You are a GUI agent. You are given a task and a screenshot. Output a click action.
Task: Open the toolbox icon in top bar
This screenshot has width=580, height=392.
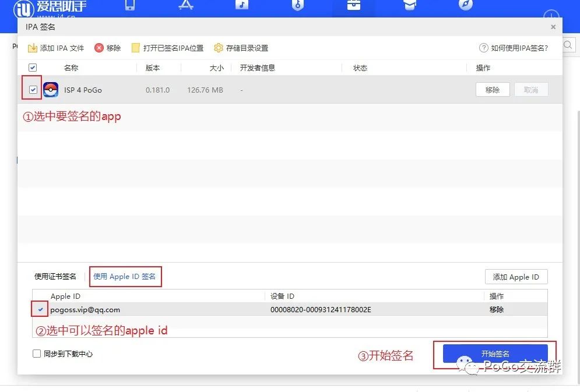[354, 5]
